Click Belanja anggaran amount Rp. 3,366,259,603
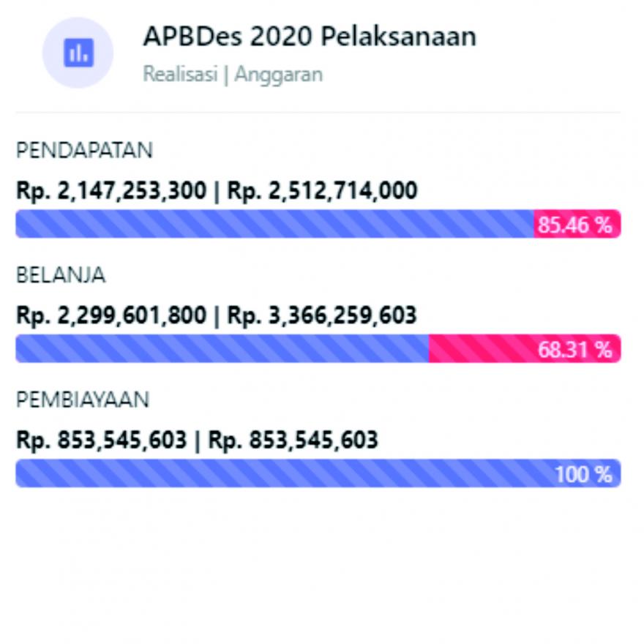Viewport: 644px width, 644px height. pos(322,315)
